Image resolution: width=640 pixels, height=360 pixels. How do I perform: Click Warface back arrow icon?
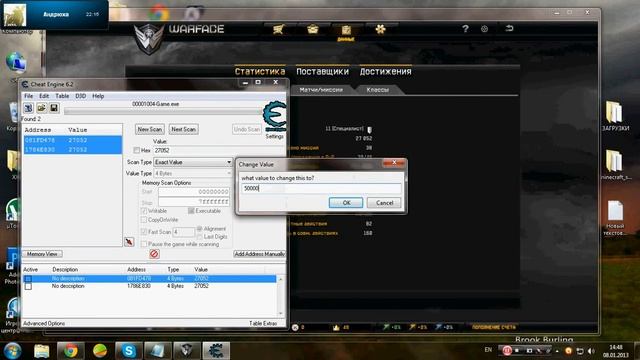[x=509, y=29]
